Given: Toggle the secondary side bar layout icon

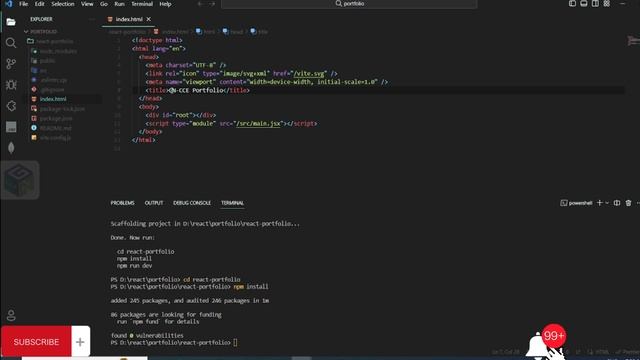Looking at the screenshot, I should (x=595, y=4).
